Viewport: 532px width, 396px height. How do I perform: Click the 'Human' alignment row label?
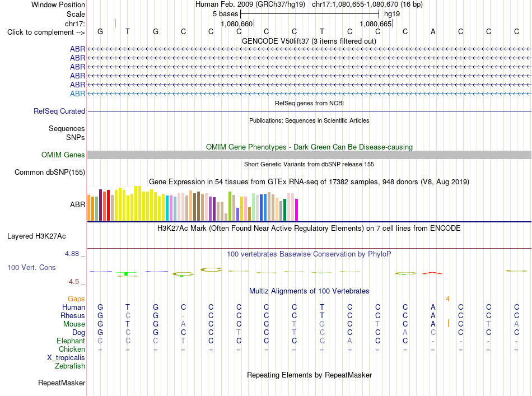(73, 308)
